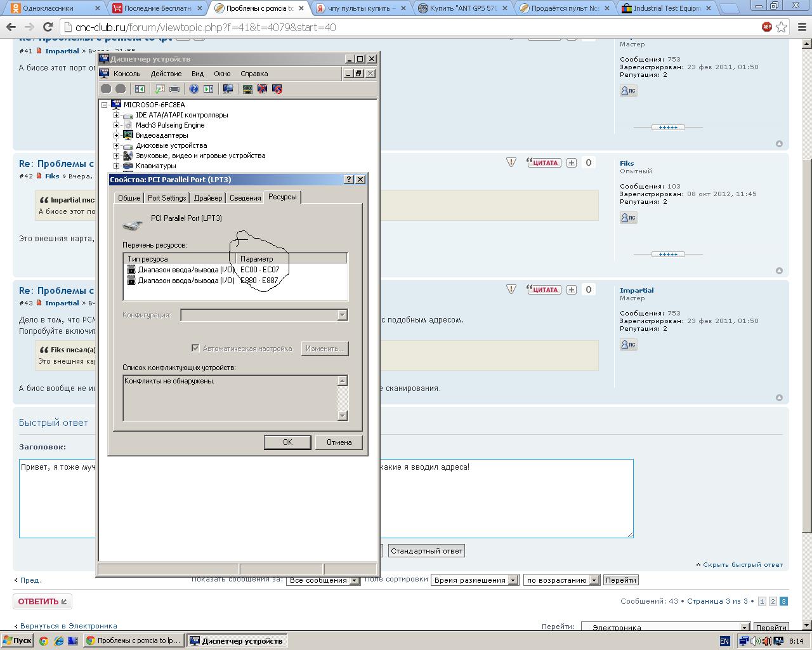
Task: Click the red X uninstall device icon
Action: click(262, 89)
